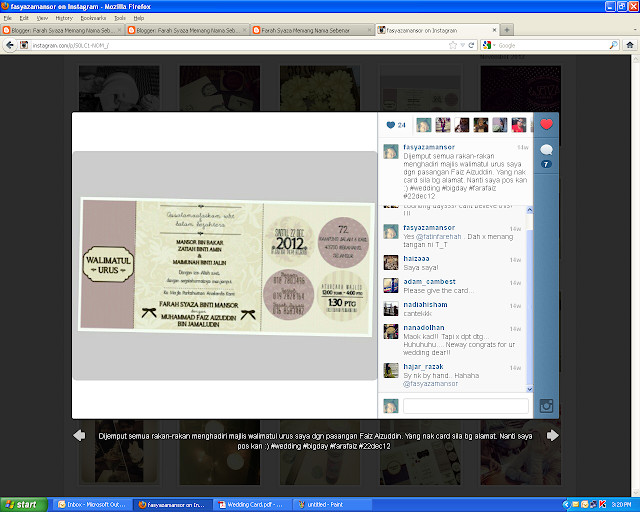The height and width of the screenshot is (512, 640).
Task: Open the Bookmarks menu
Action: (x=93, y=18)
